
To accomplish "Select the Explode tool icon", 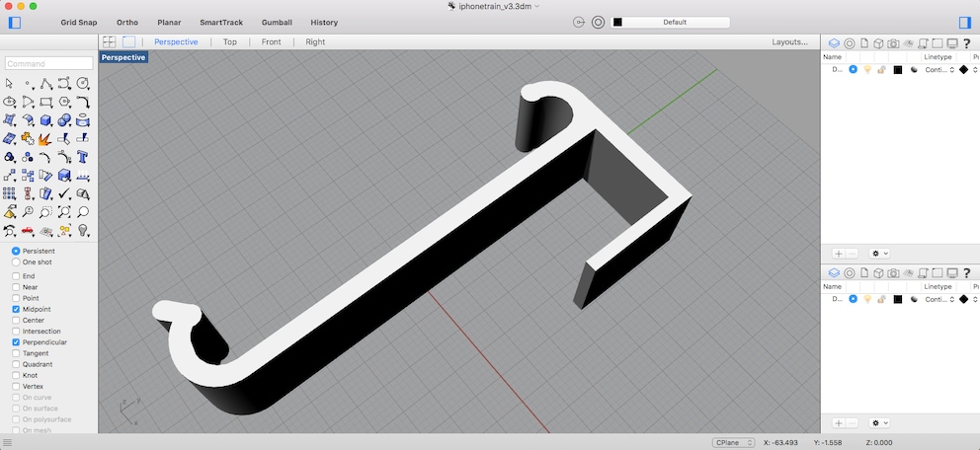I will point(45,138).
